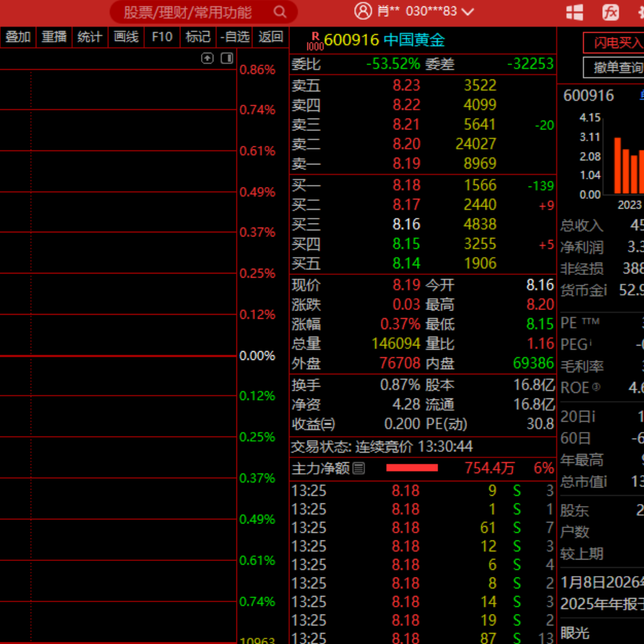Open the 统计 toolbar item

[x=90, y=37]
